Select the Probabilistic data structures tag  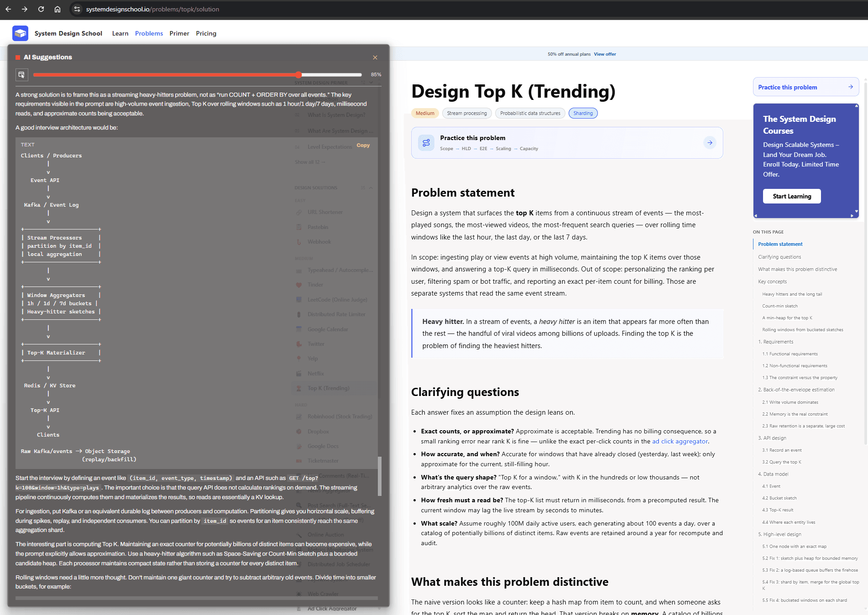point(530,113)
